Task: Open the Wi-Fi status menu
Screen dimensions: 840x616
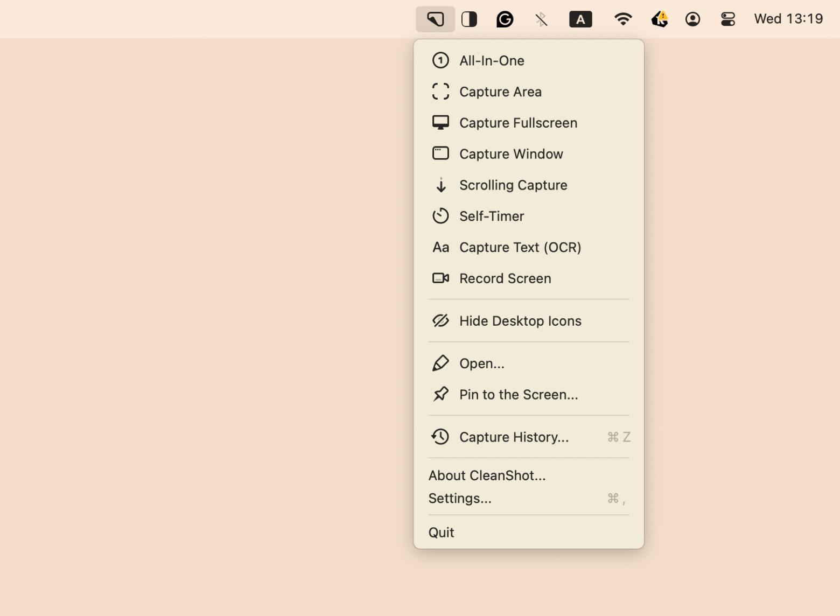Action: point(622,19)
